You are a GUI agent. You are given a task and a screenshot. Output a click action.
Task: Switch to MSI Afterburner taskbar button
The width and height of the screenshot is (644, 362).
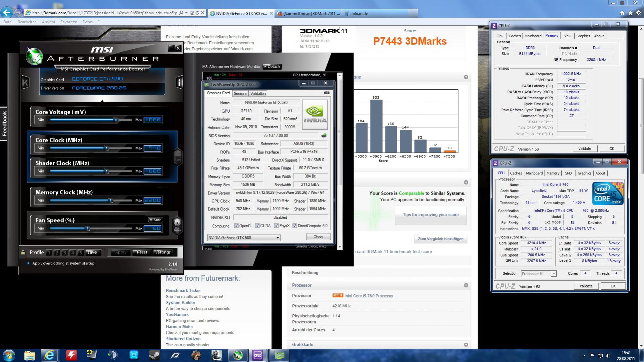point(238,355)
